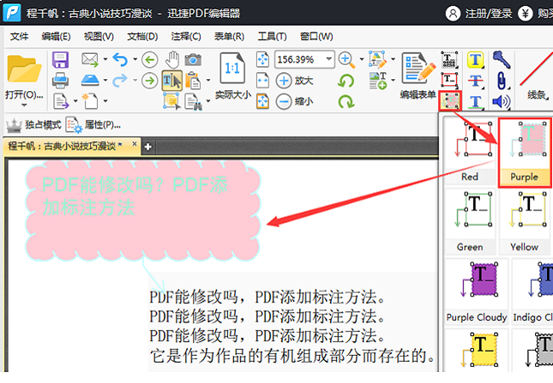The height and width of the screenshot is (383, 553).
Task: Close the 程千帆 document tab
Action: [134, 144]
